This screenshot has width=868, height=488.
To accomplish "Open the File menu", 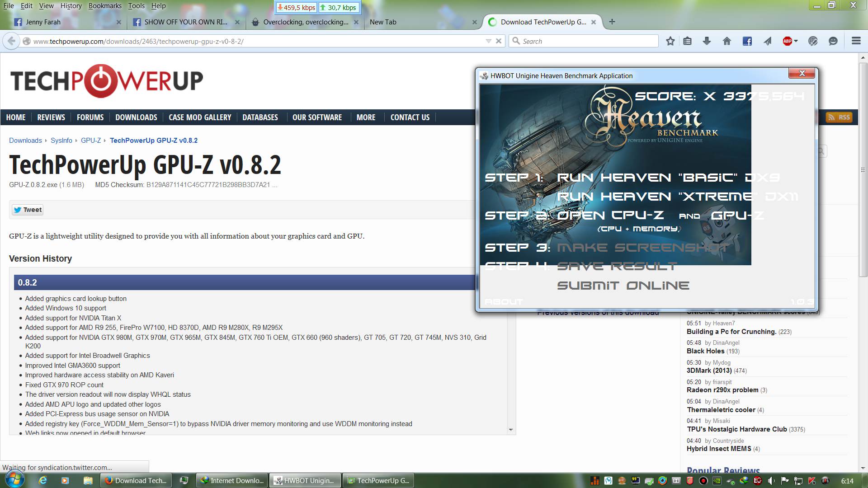I will point(9,6).
